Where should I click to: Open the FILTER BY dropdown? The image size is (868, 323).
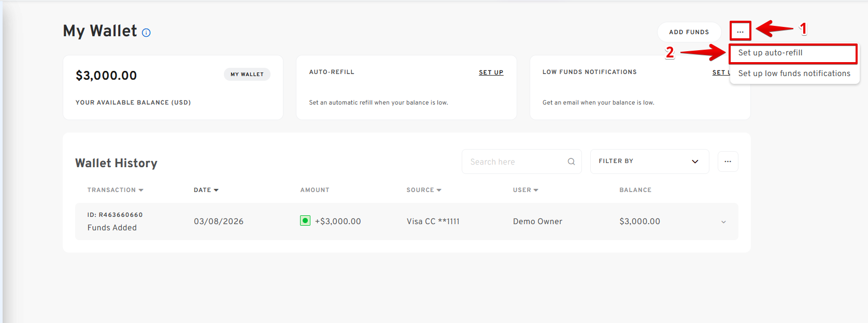pyautogui.click(x=649, y=162)
